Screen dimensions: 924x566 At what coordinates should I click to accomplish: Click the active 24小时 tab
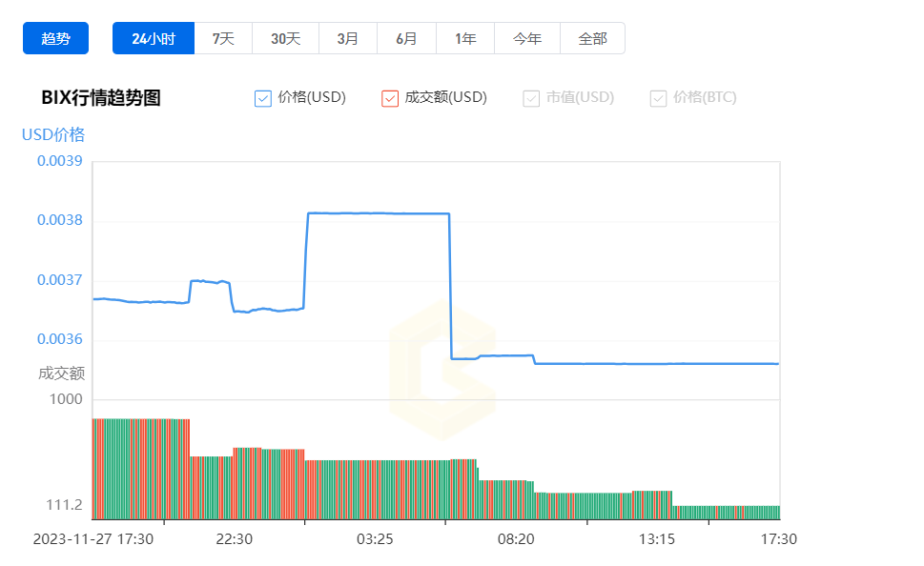tap(153, 38)
